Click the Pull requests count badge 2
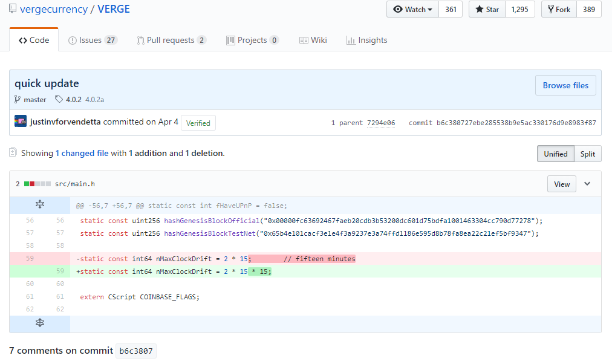The width and height of the screenshot is (612, 364). click(201, 40)
